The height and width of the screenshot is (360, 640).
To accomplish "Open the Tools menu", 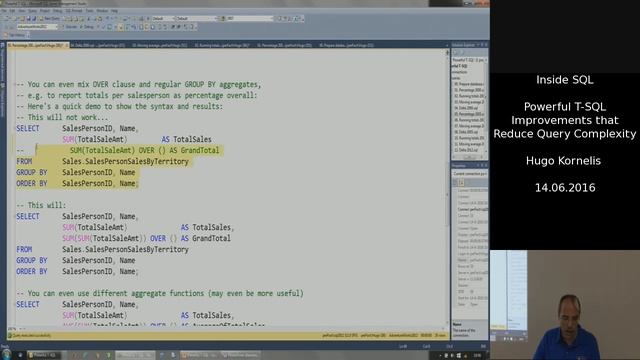I will pyautogui.click(x=89, y=11).
